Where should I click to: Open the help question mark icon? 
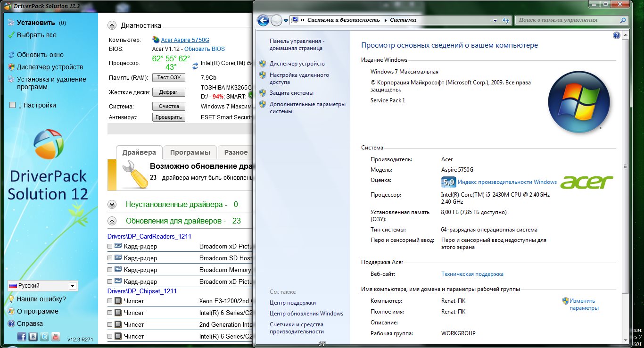point(616,35)
